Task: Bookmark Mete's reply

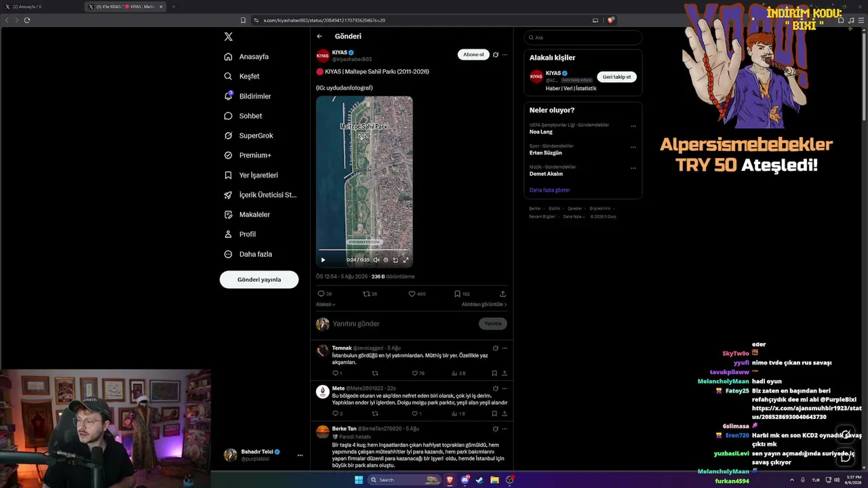Action: pos(494,413)
